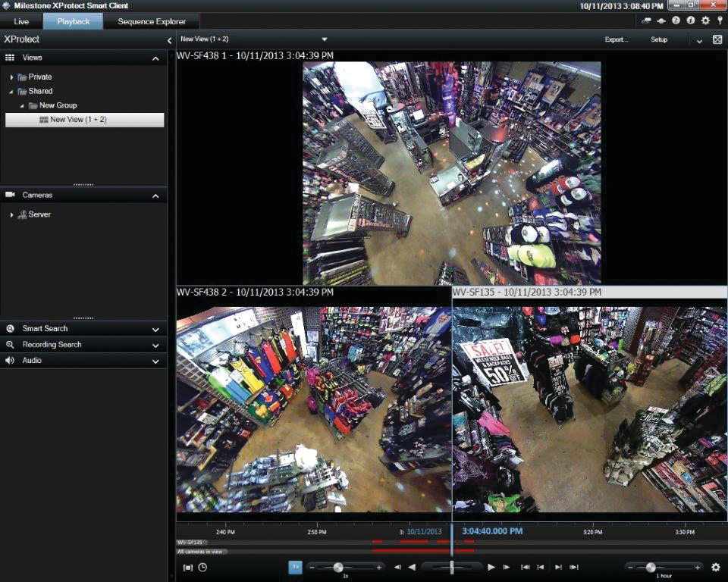This screenshot has width=728, height=582.
Task: Expand the Smart Search section
Action: click(x=155, y=329)
